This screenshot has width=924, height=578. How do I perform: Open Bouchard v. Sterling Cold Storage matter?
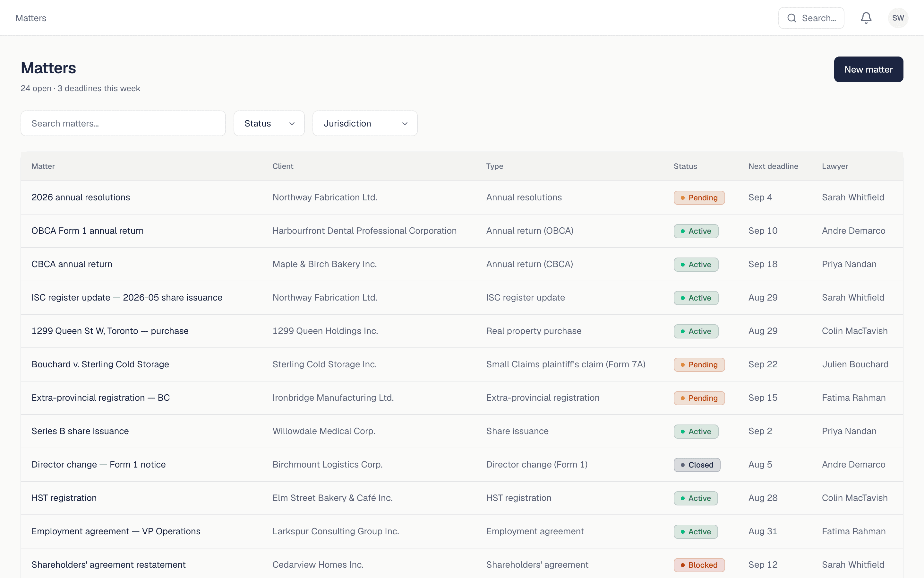click(x=100, y=364)
